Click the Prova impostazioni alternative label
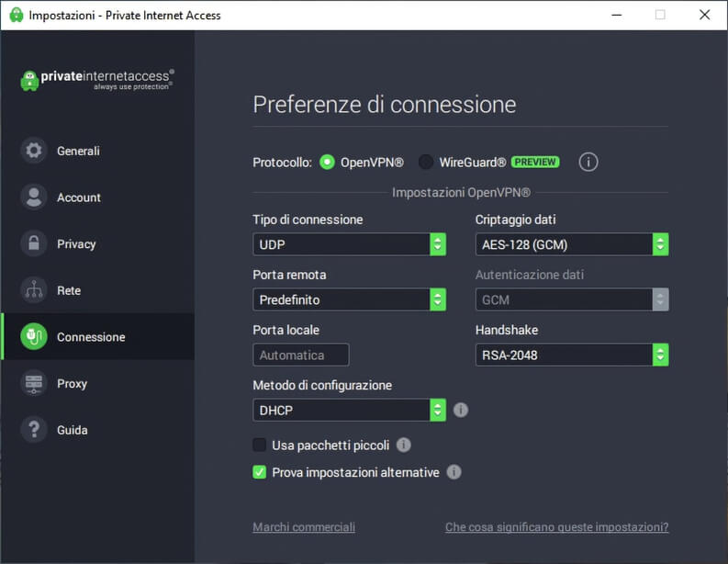Screen dimensions: 728x564 [x=355, y=472]
